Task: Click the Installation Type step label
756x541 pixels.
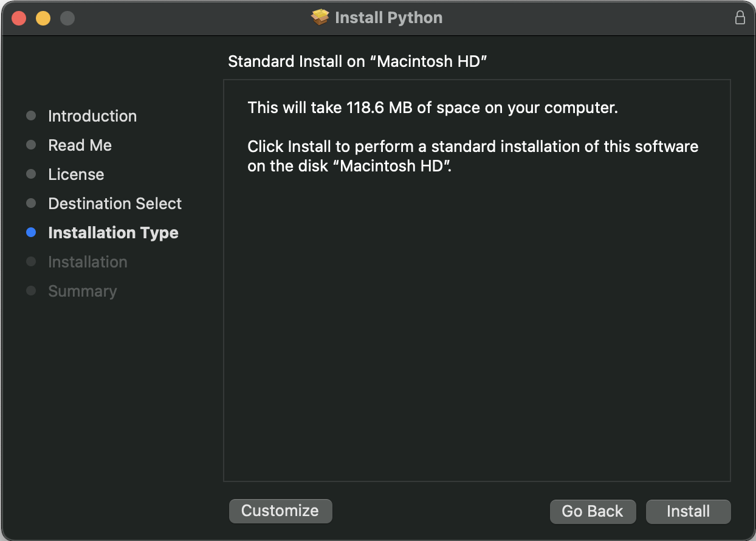Action: 113,233
